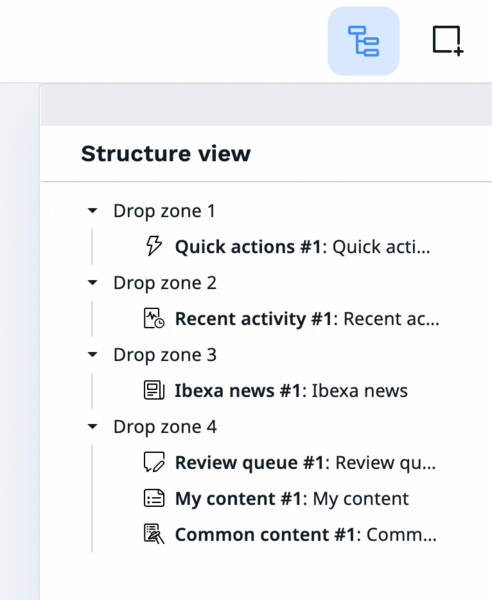Click the Common content edit-list icon

(154, 534)
